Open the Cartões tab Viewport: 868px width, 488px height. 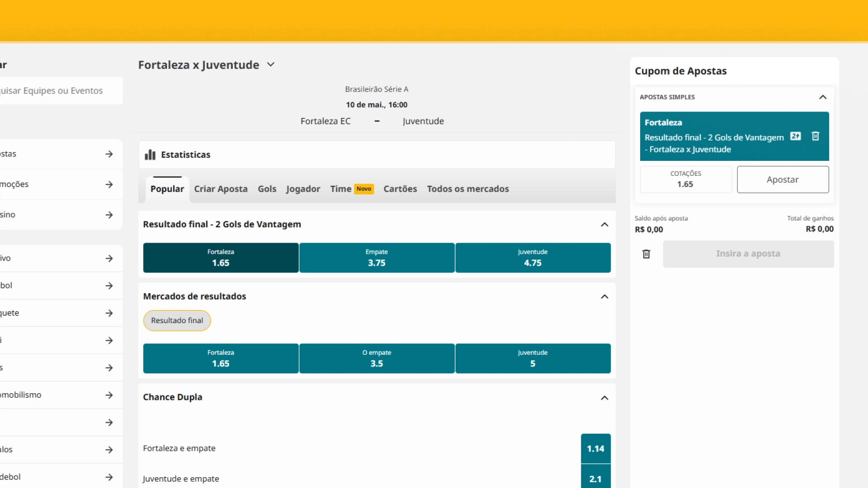click(400, 189)
